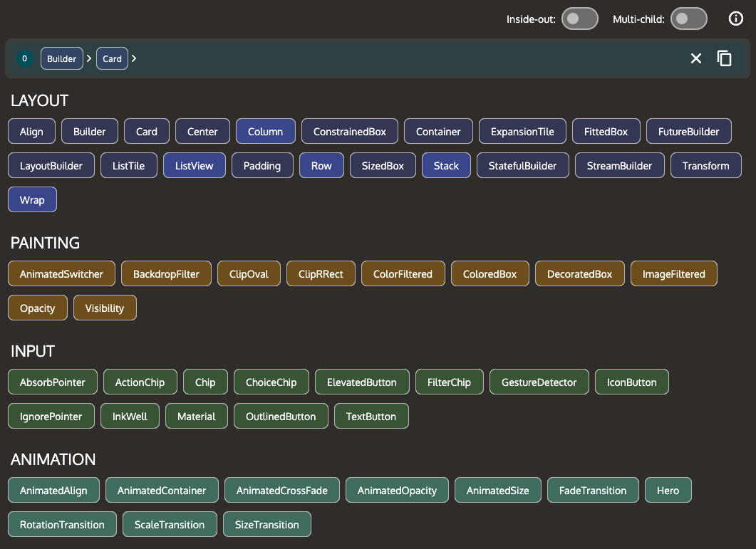Add the Opacity painting widget
756x549 pixels.
tap(38, 308)
